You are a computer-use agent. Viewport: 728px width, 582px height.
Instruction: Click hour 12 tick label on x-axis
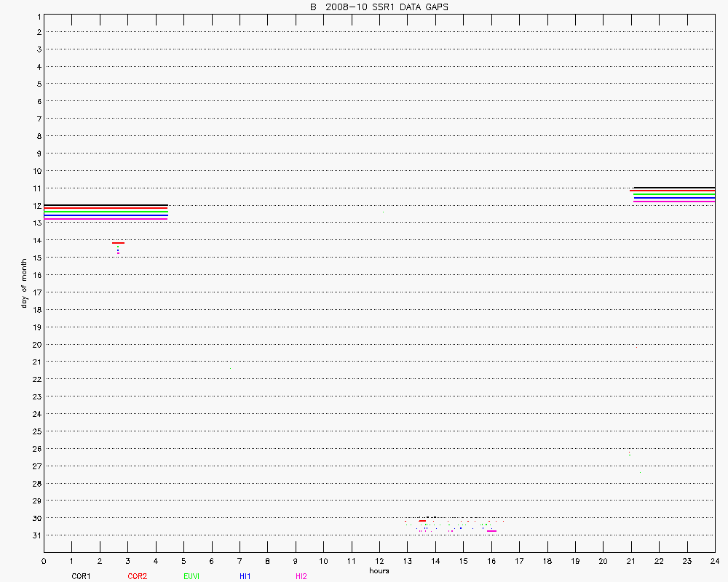point(379,561)
